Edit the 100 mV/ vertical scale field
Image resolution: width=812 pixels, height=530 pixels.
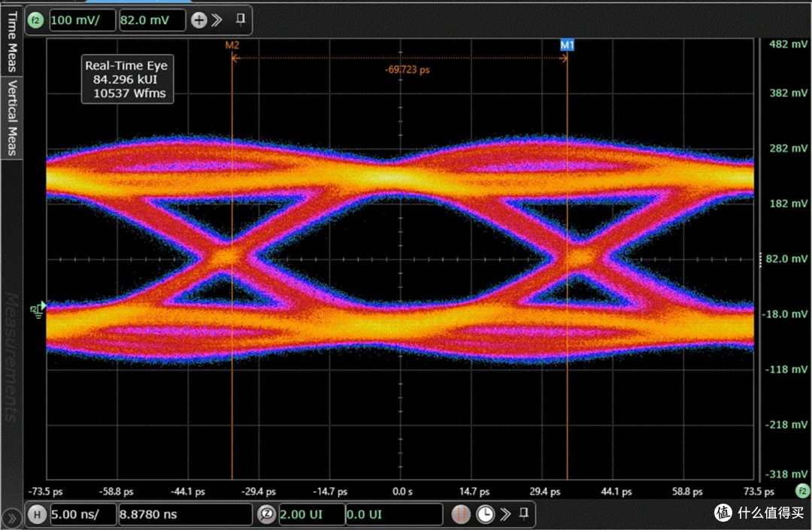pos(83,20)
